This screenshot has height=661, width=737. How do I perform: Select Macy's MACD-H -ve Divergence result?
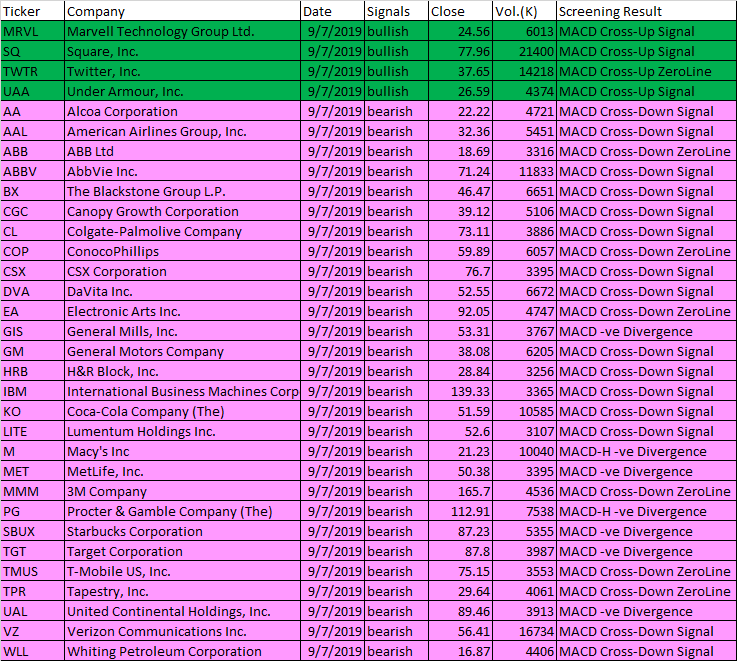(x=646, y=451)
